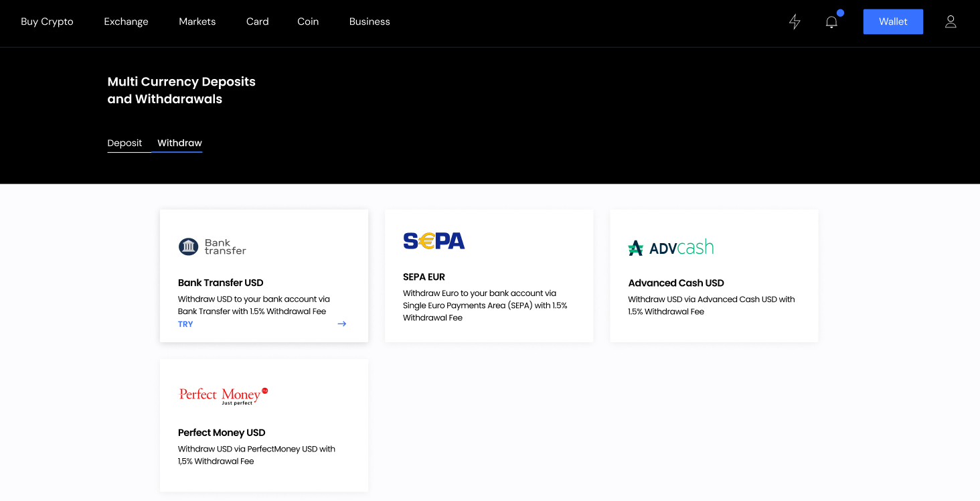Image resolution: width=980 pixels, height=501 pixels.
Task: Click the ADVcash logo
Action: 671,248
